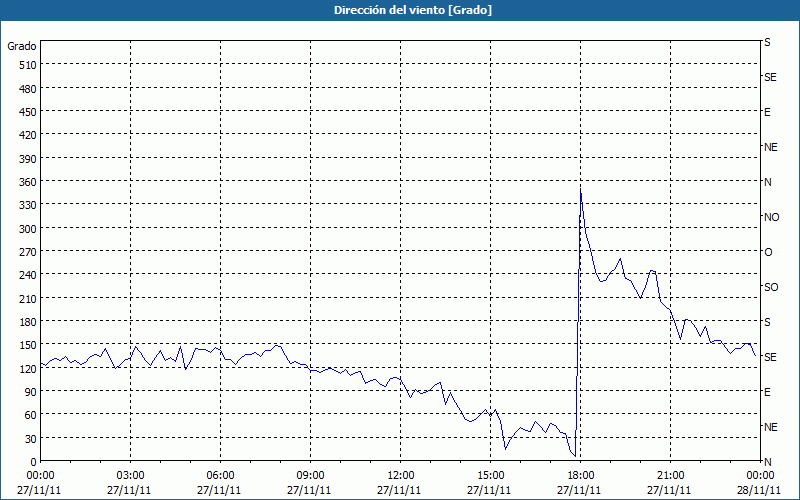Click the 300 degree axis label
The height and width of the screenshot is (500, 800).
tap(28, 229)
